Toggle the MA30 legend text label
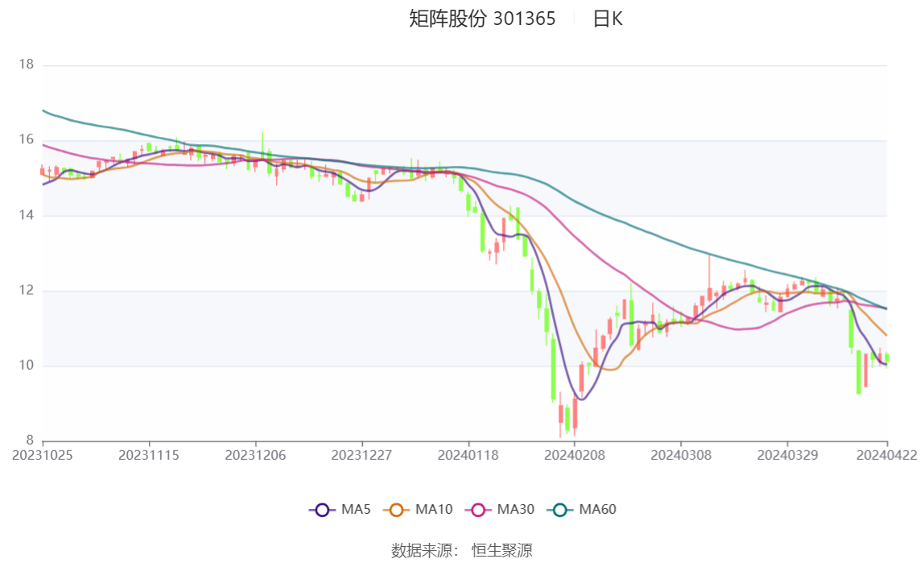 pyautogui.click(x=516, y=510)
